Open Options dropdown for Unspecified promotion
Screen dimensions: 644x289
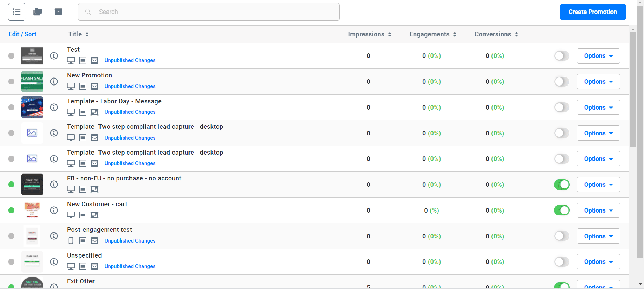(x=598, y=262)
